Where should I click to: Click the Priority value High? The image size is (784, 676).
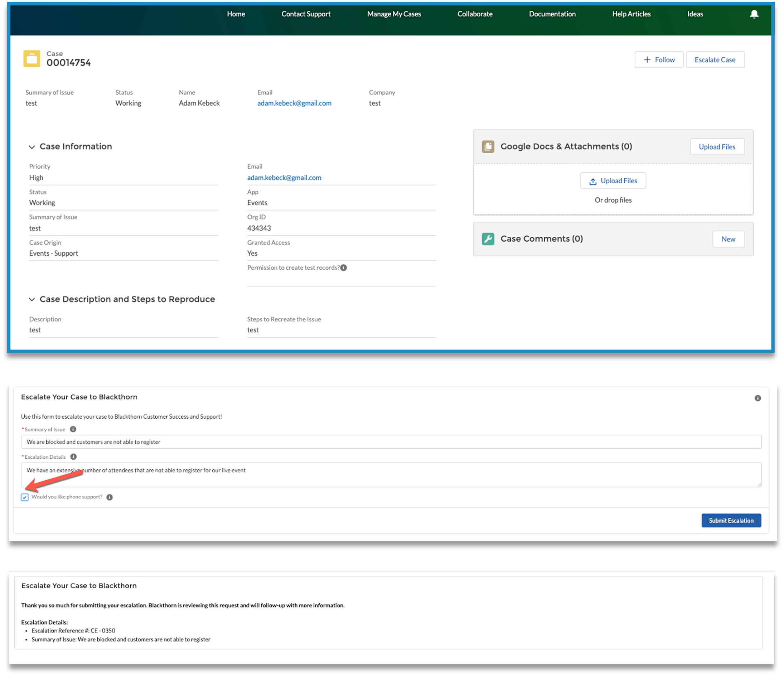(36, 178)
